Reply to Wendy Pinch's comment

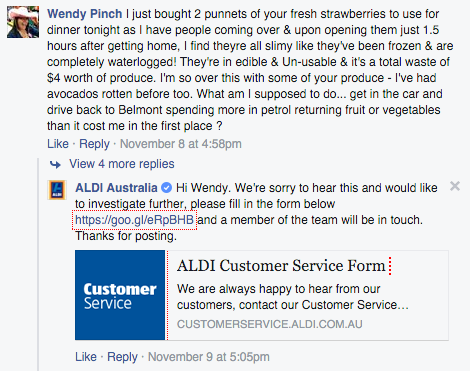[x=94, y=144]
